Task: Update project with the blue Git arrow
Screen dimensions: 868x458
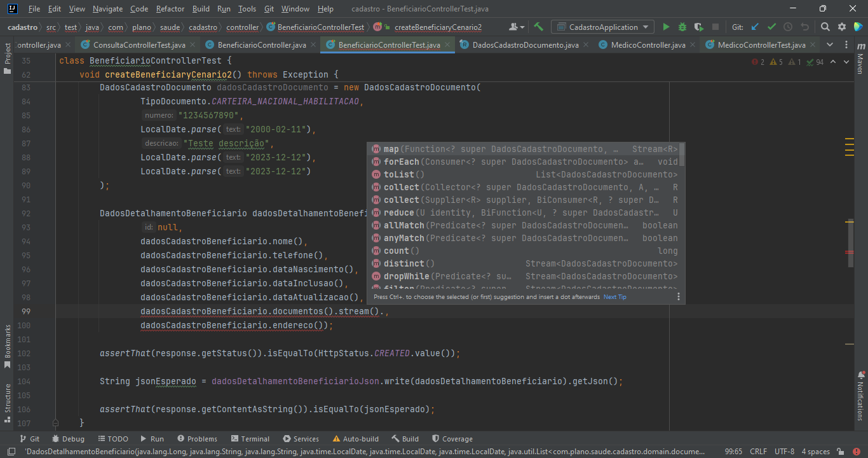Action: (x=755, y=27)
